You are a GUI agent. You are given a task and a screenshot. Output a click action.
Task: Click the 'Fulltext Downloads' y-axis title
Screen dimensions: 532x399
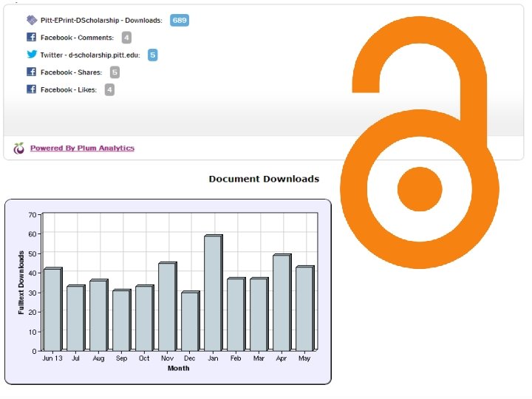click(x=21, y=282)
